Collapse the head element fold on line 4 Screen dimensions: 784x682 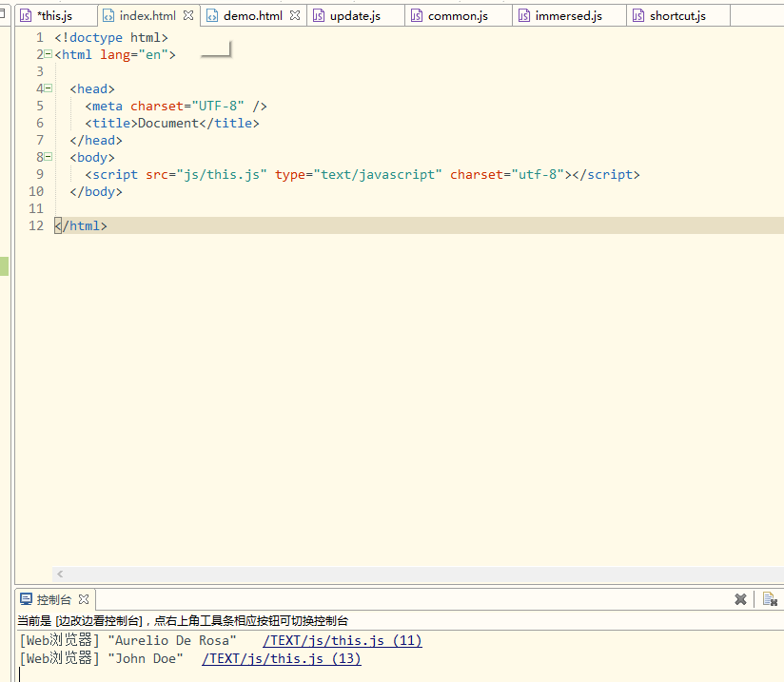pyautogui.click(x=48, y=88)
